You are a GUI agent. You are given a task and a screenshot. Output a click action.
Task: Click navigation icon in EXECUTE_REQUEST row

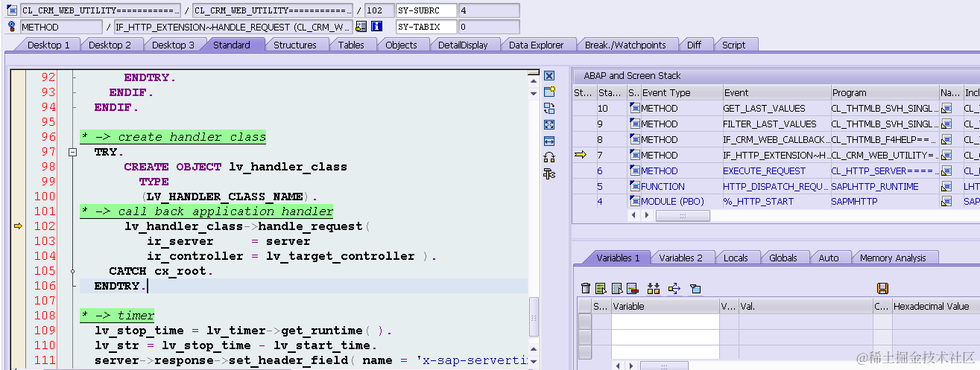click(x=946, y=171)
